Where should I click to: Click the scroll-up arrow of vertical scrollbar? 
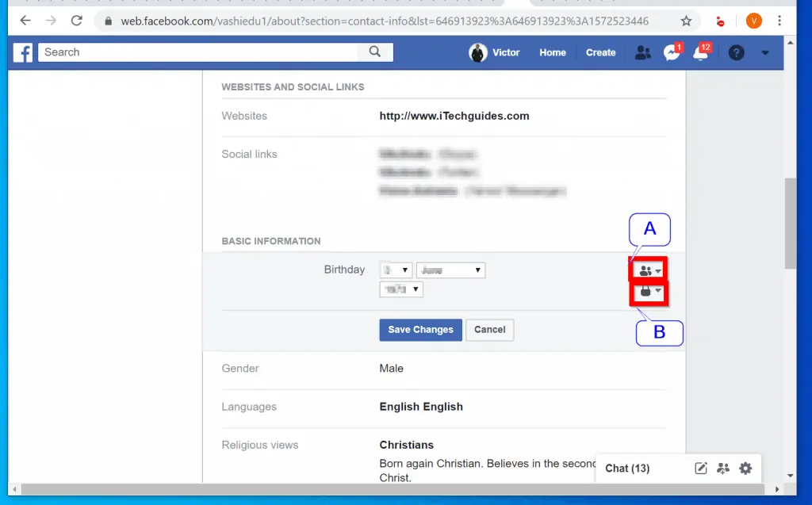coord(791,43)
